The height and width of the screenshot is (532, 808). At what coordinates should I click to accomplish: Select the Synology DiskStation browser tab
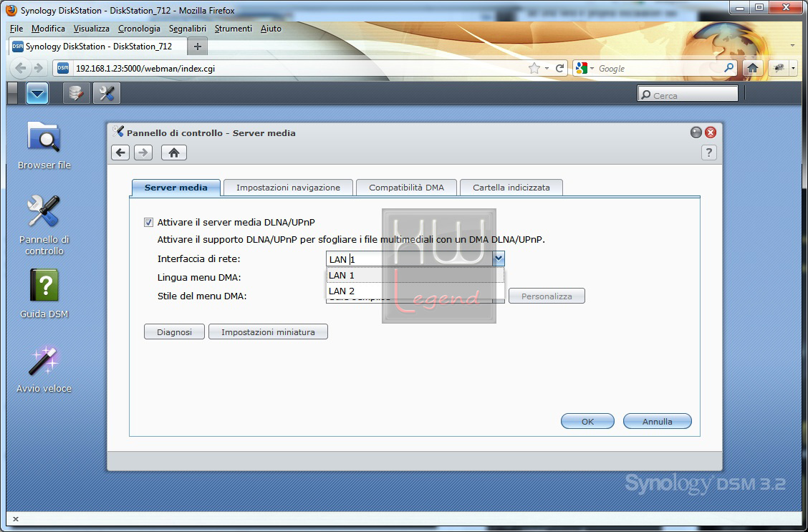[x=98, y=47]
